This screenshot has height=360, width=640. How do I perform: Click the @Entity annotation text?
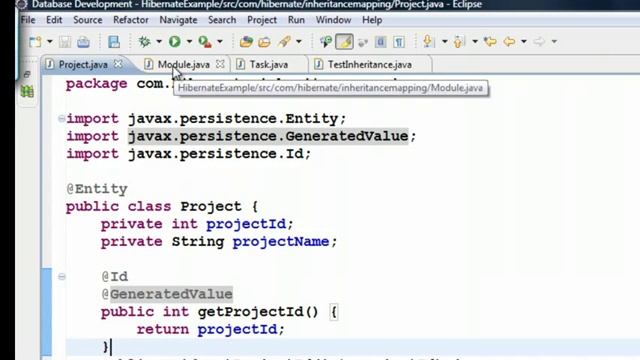97,189
